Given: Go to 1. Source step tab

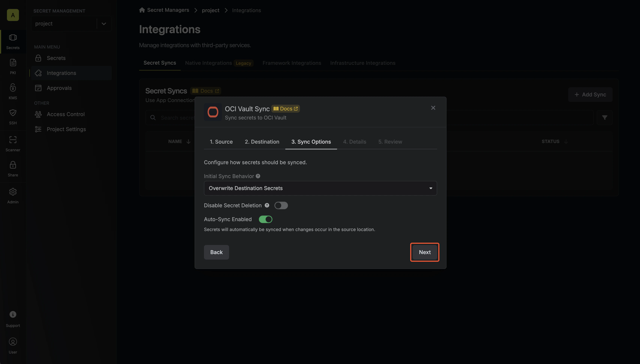Looking at the screenshot, I should (221, 142).
